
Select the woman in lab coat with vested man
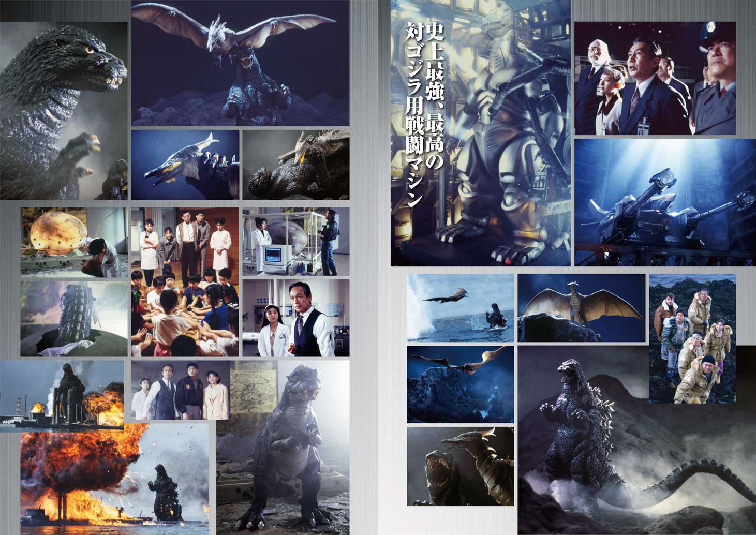[x=295, y=318]
